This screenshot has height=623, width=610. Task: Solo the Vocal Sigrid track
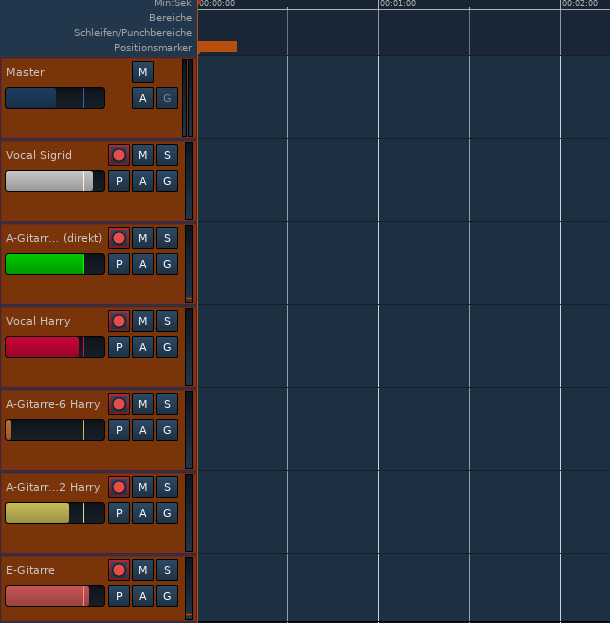point(167,155)
